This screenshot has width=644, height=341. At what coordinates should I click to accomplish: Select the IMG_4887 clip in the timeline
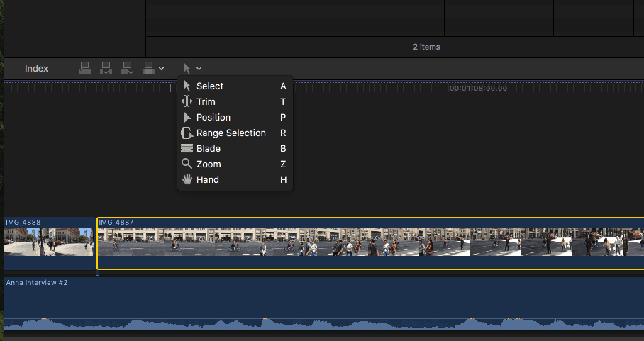tap(369, 242)
